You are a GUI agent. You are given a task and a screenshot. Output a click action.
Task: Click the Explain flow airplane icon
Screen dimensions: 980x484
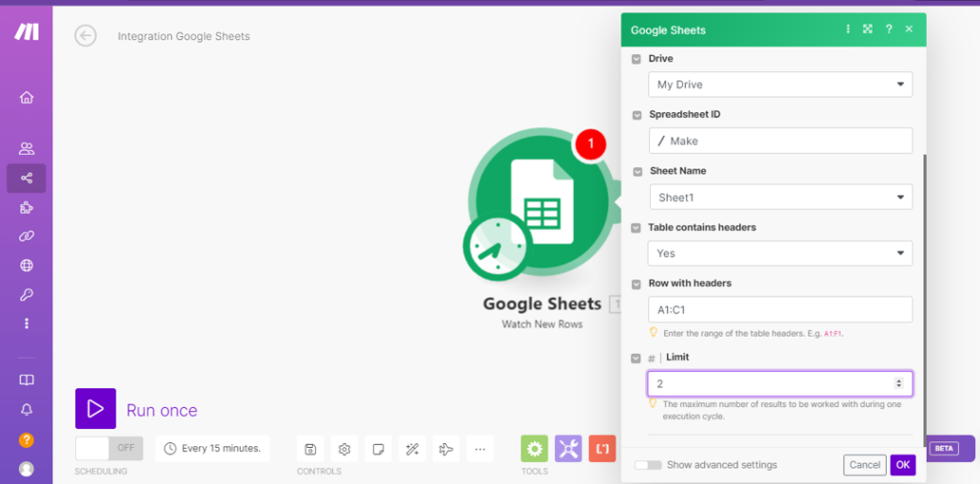(x=445, y=449)
